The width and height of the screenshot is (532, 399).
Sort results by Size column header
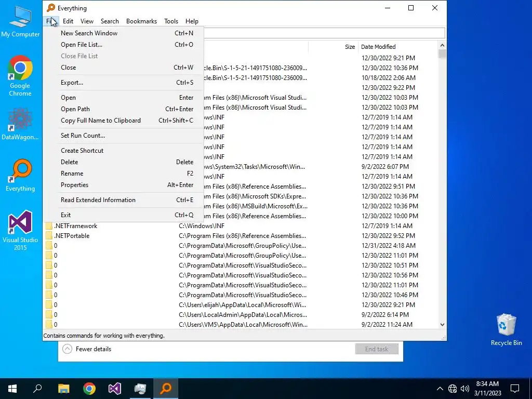[x=333, y=47]
